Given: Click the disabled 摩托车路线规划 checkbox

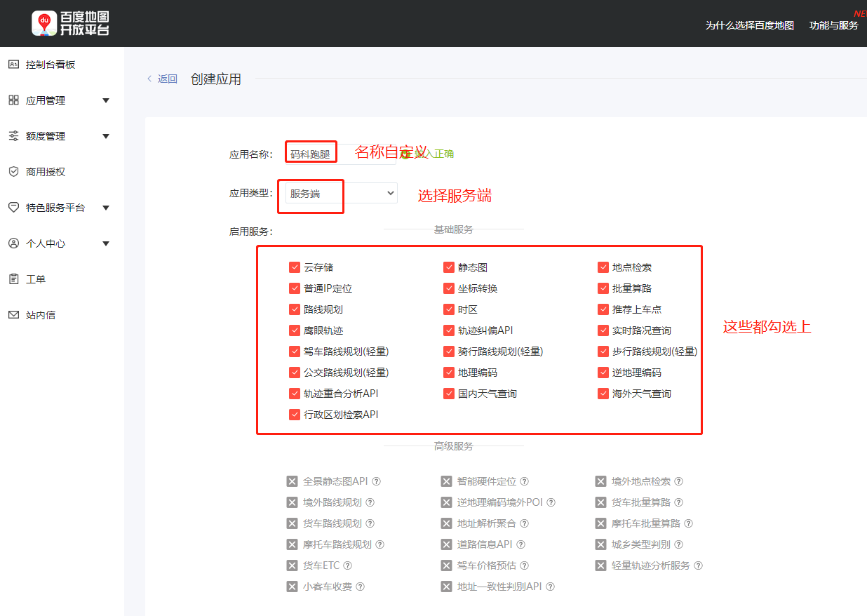Looking at the screenshot, I should [x=293, y=544].
